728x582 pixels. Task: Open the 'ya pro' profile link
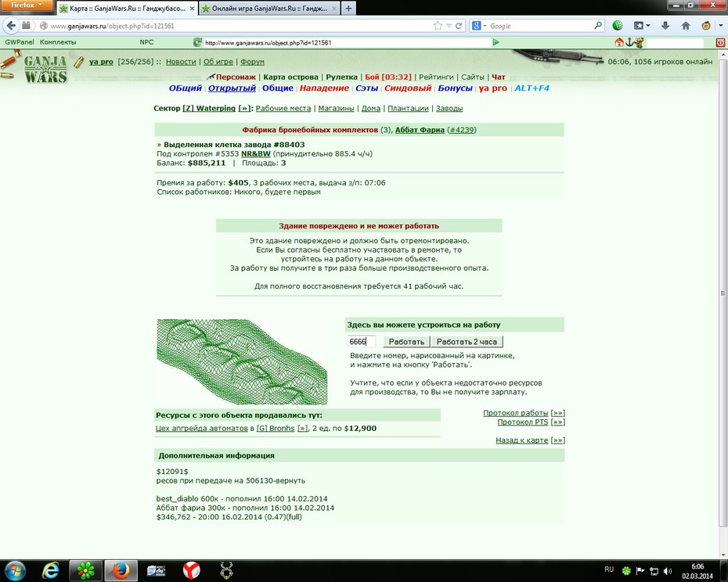pos(101,62)
